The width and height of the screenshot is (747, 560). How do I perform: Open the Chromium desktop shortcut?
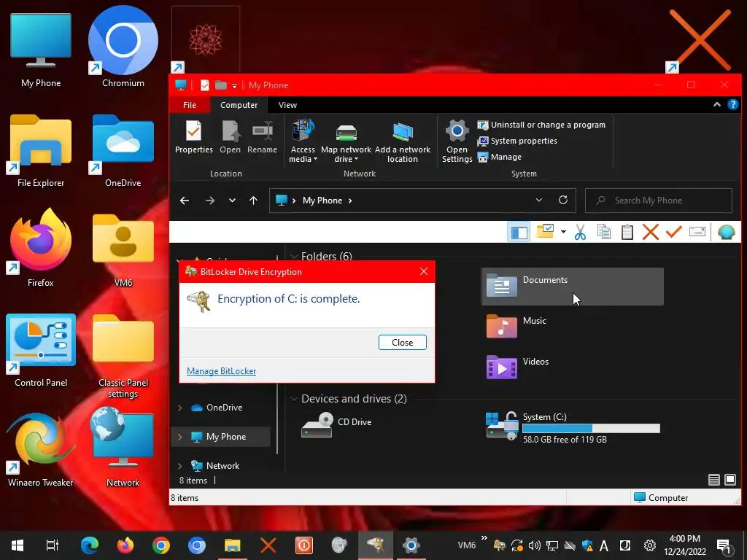point(123,47)
